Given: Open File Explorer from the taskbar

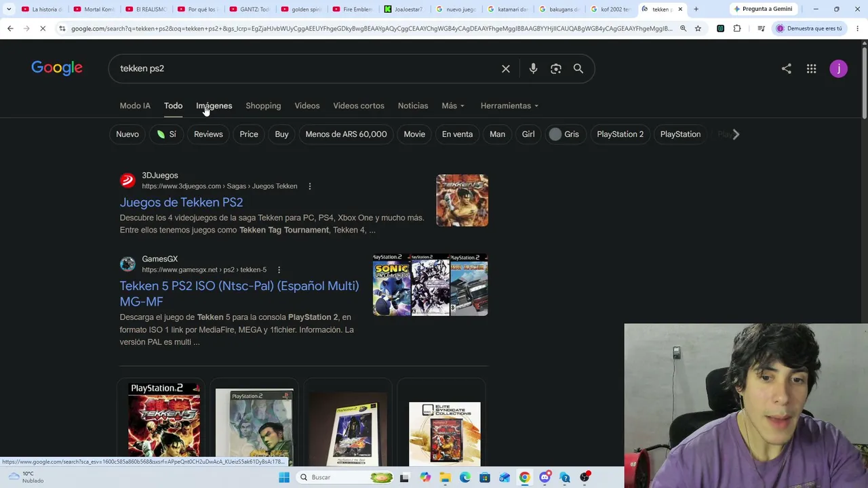Looking at the screenshot, I should (x=445, y=477).
